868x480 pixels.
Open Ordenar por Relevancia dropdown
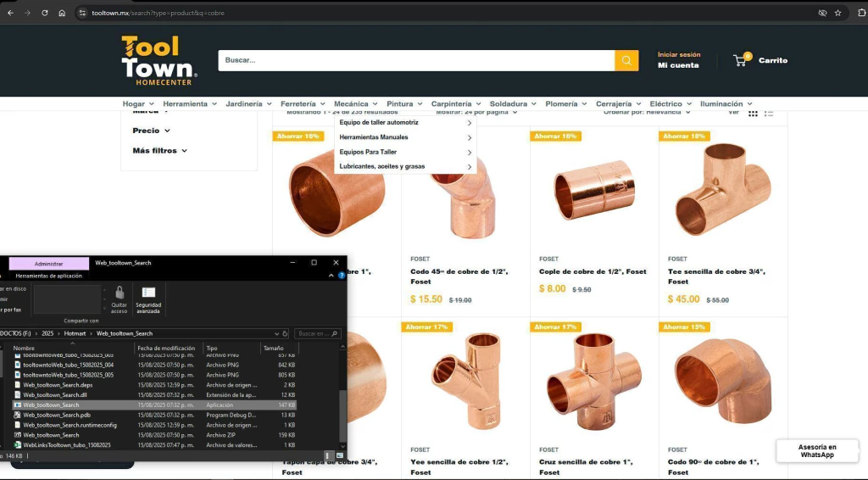coord(647,112)
